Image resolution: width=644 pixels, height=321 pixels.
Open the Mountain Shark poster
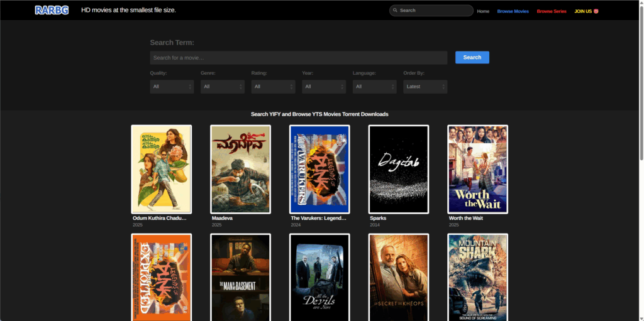point(477,277)
